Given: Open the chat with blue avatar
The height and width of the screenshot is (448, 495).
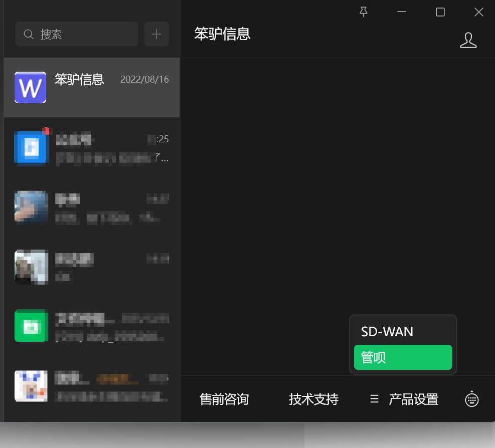Looking at the screenshot, I should coord(30,148).
